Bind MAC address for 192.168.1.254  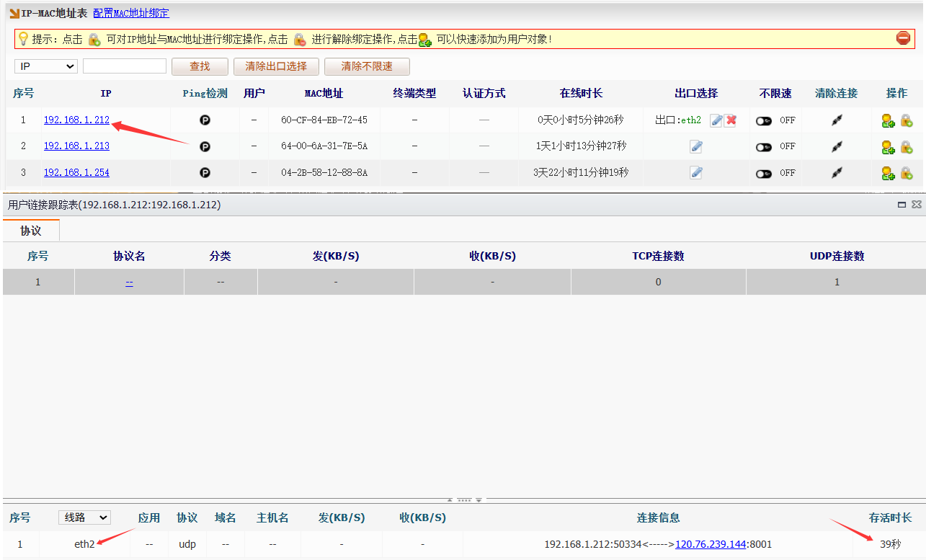click(907, 173)
